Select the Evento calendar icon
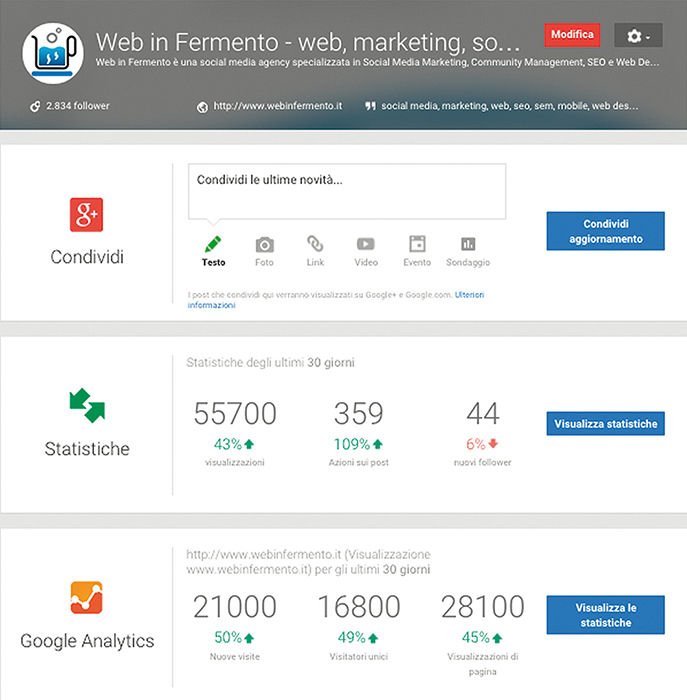The height and width of the screenshot is (700, 687). pyautogui.click(x=417, y=244)
